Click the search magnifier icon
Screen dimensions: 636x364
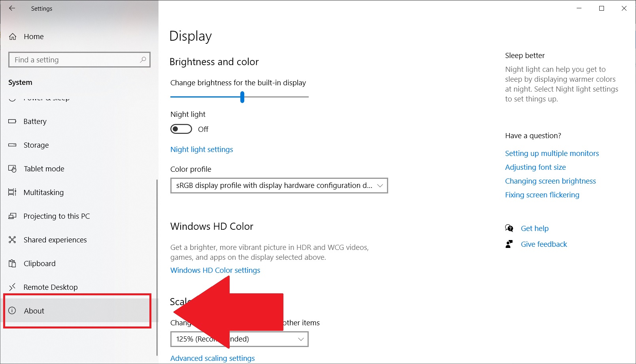(x=143, y=60)
